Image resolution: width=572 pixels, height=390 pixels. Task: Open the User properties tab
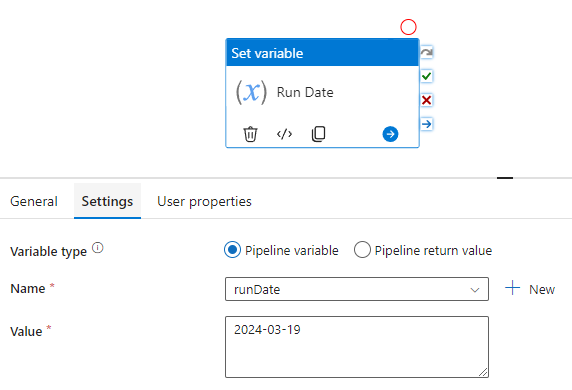(x=204, y=201)
